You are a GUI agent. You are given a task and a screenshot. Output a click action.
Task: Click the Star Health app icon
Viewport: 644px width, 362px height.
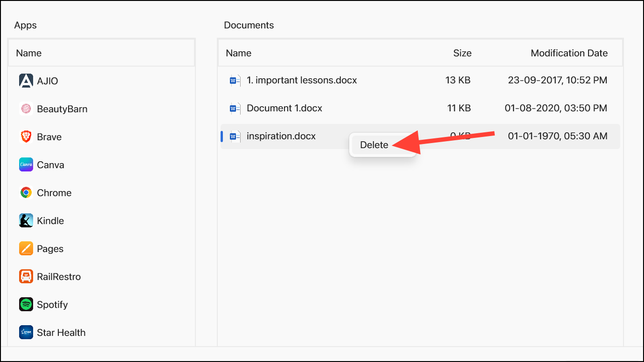(26, 332)
